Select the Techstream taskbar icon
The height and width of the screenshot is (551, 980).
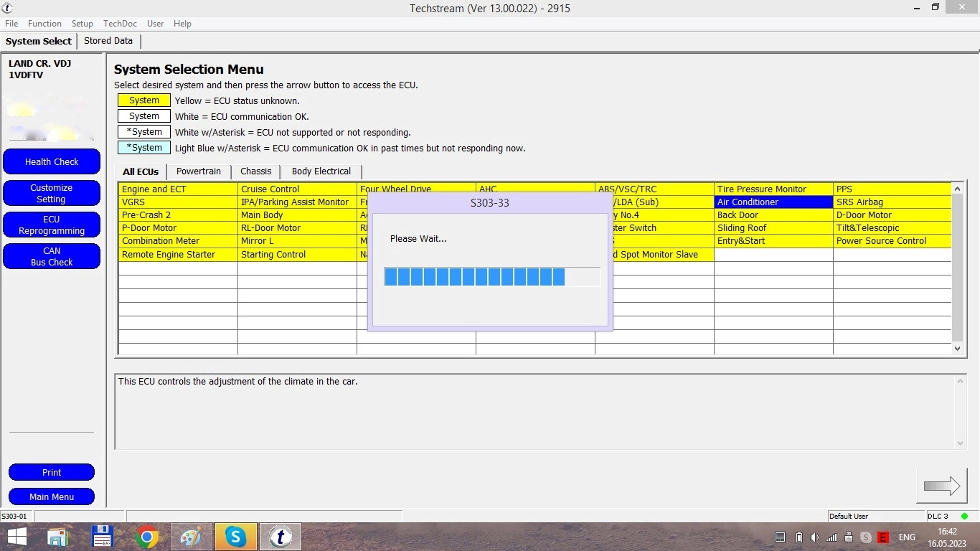click(280, 537)
